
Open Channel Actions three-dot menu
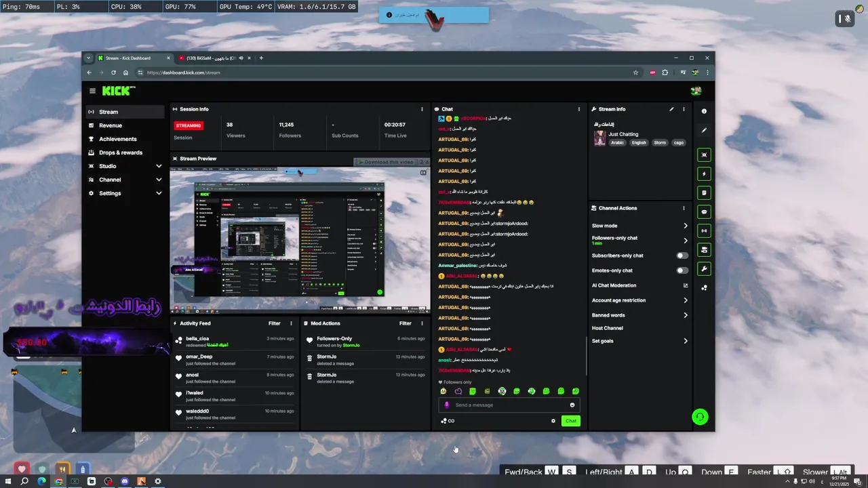(x=684, y=208)
